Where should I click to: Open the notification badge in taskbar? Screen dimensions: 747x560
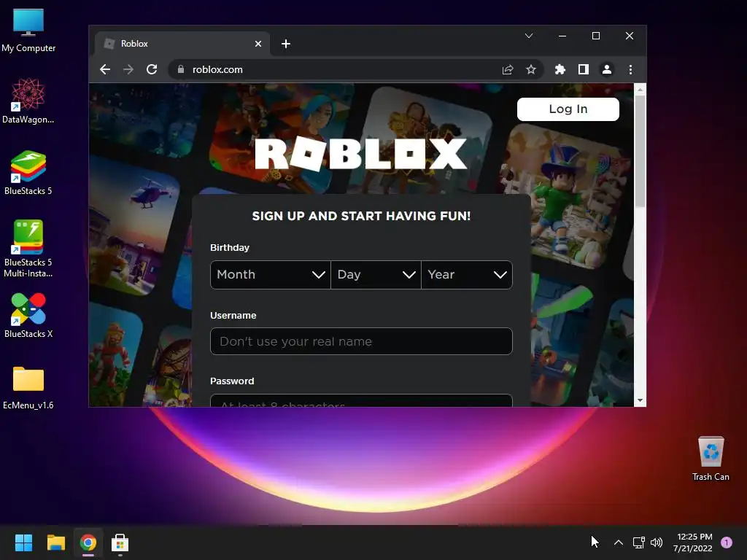[727, 542]
